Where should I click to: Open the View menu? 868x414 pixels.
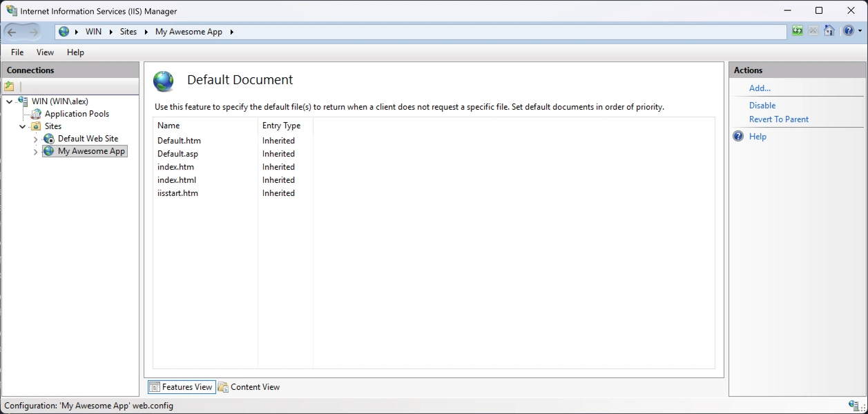pos(45,52)
